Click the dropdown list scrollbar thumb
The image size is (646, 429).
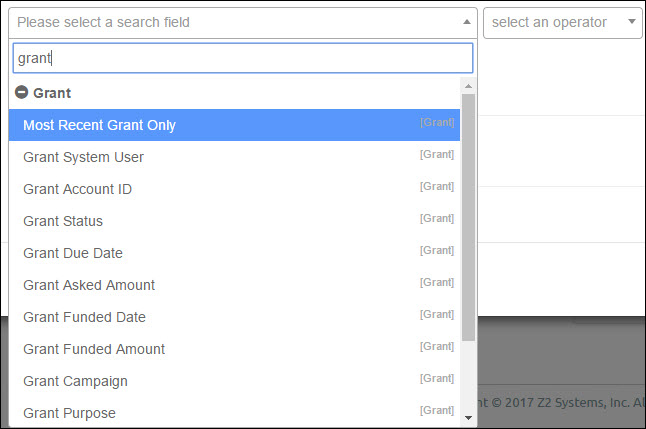[468, 218]
